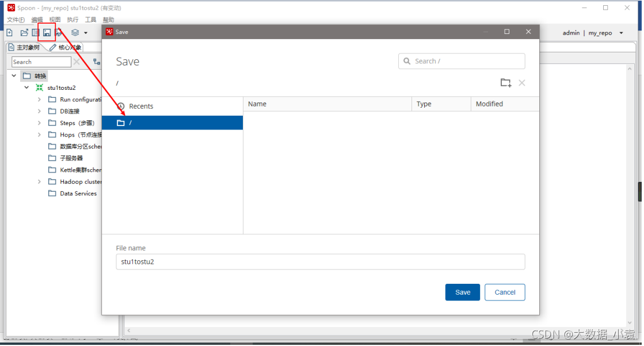
Task: Click the delete X icon in Save dialog
Action: click(x=521, y=82)
